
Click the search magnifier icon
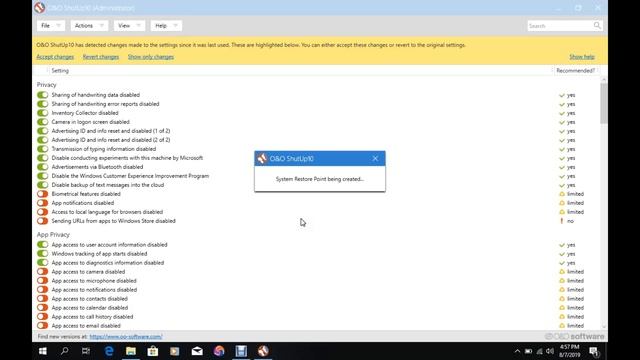[597, 26]
